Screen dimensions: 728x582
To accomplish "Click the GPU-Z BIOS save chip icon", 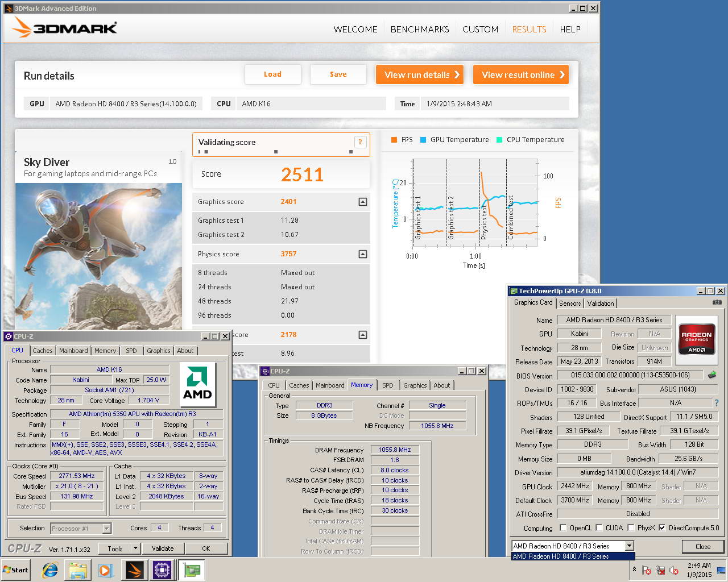I will click(x=712, y=375).
